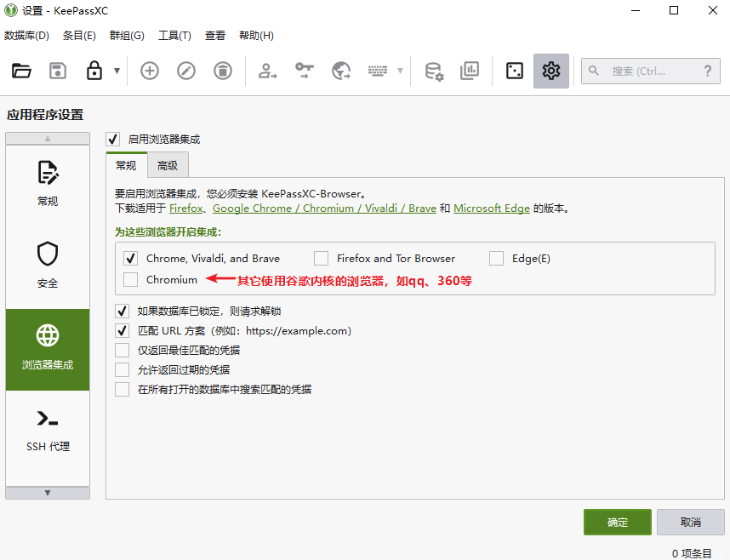The width and height of the screenshot is (730, 560).
Task: Toggle 匹配 URL 方案 checkbox
Action: (x=122, y=330)
